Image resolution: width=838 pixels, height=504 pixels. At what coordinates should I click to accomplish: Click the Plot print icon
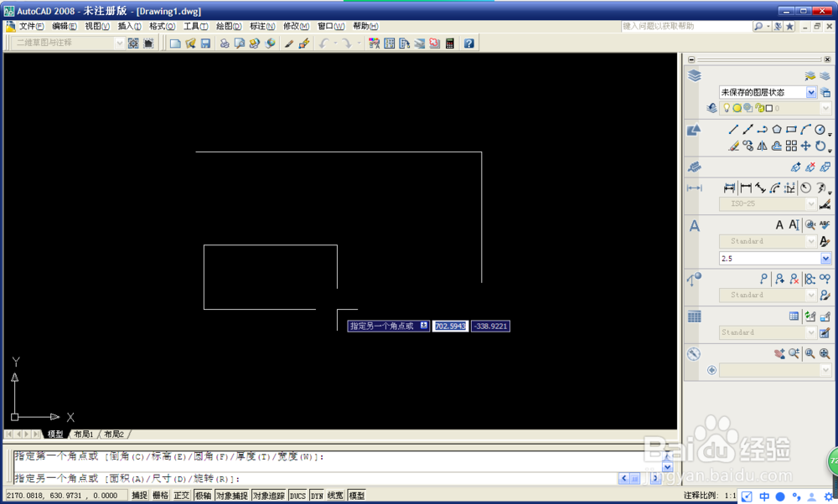pos(225,44)
